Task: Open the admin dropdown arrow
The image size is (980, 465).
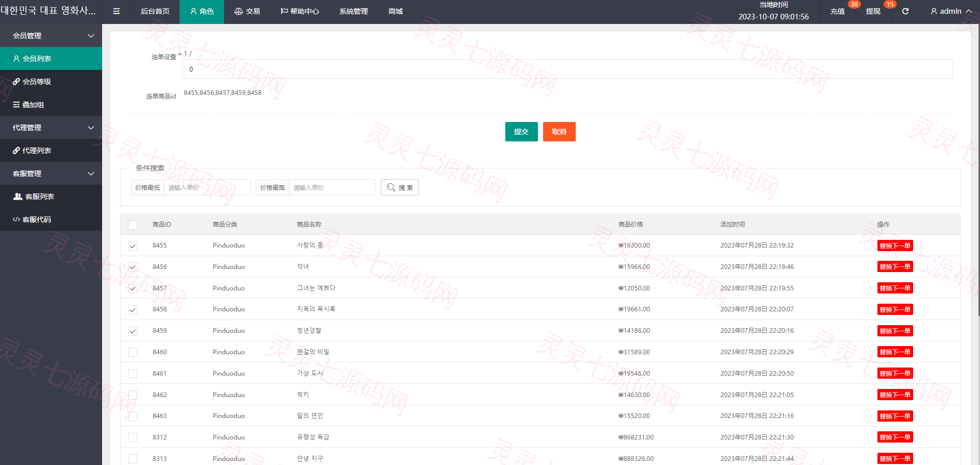Action: pyautogui.click(x=969, y=11)
